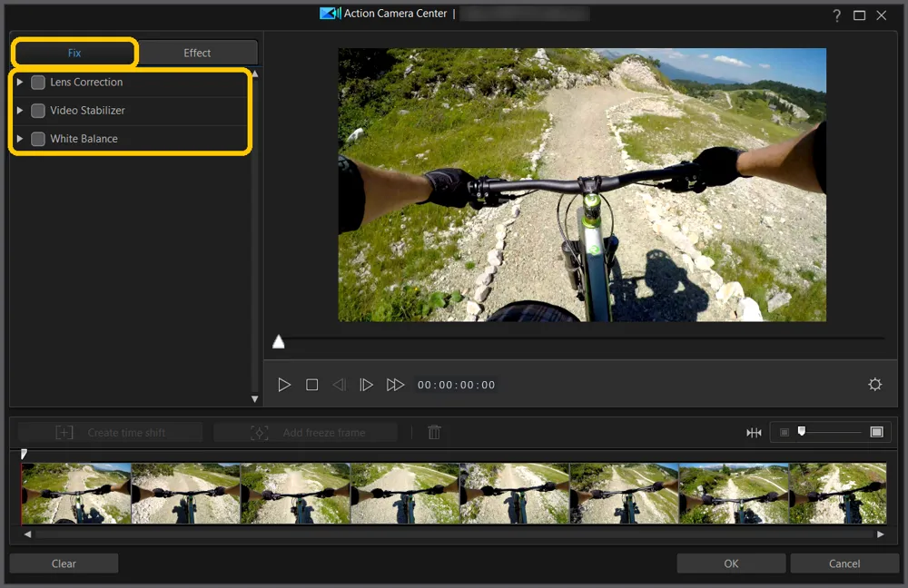
Task: Click the large thumbnail zoom-in icon
Action: pos(877,432)
